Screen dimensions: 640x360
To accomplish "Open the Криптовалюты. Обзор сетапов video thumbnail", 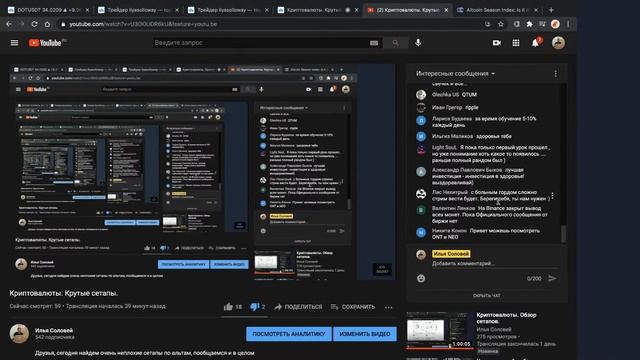I will 439,330.
